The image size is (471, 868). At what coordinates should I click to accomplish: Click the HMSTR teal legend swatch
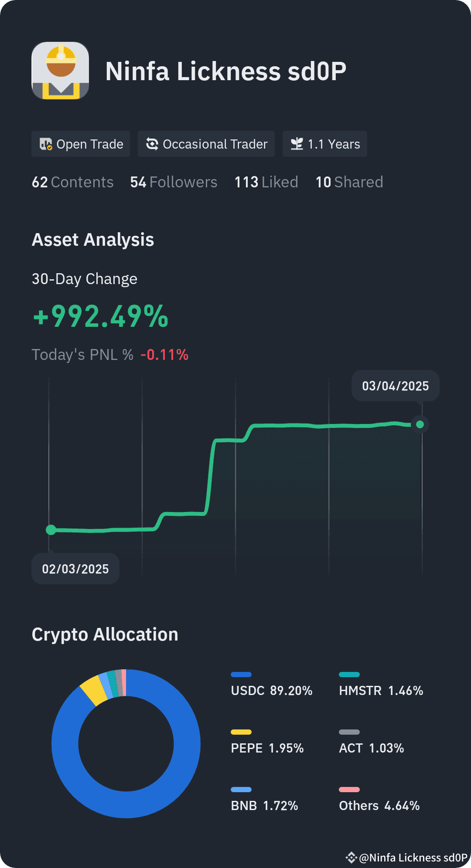[349, 675]
